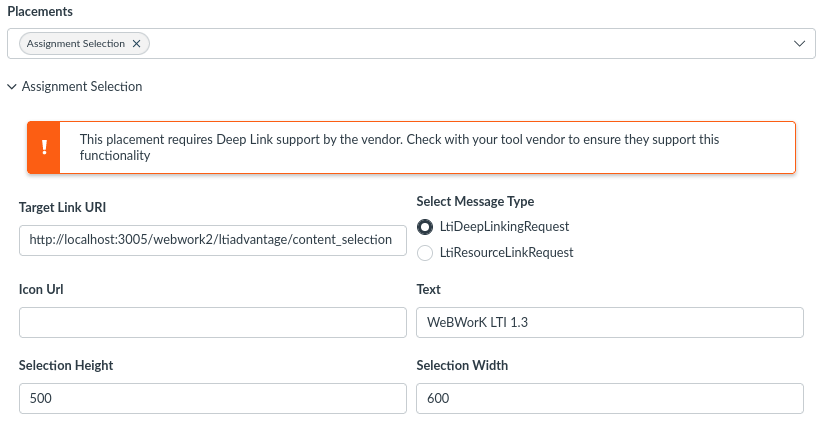This screenshot has height=421, width=820.
Task: Click the Target Link URI label
Action: (x=62, y=208)
